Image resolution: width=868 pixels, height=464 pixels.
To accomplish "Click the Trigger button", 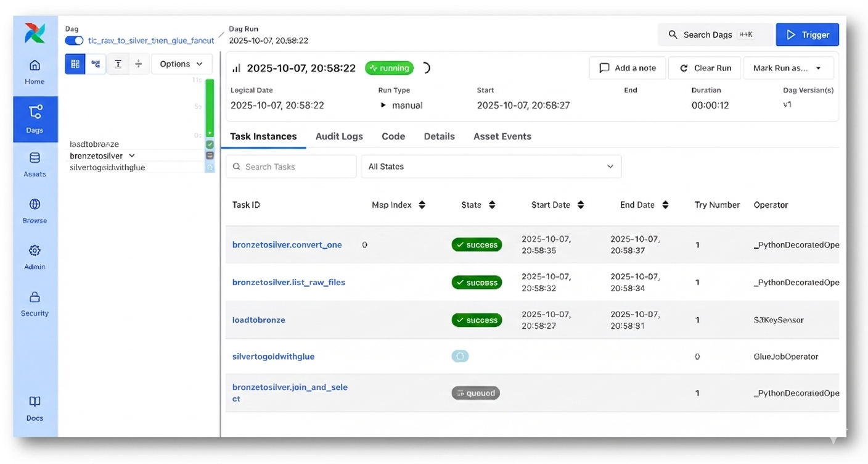I will [x=807, y=35].
